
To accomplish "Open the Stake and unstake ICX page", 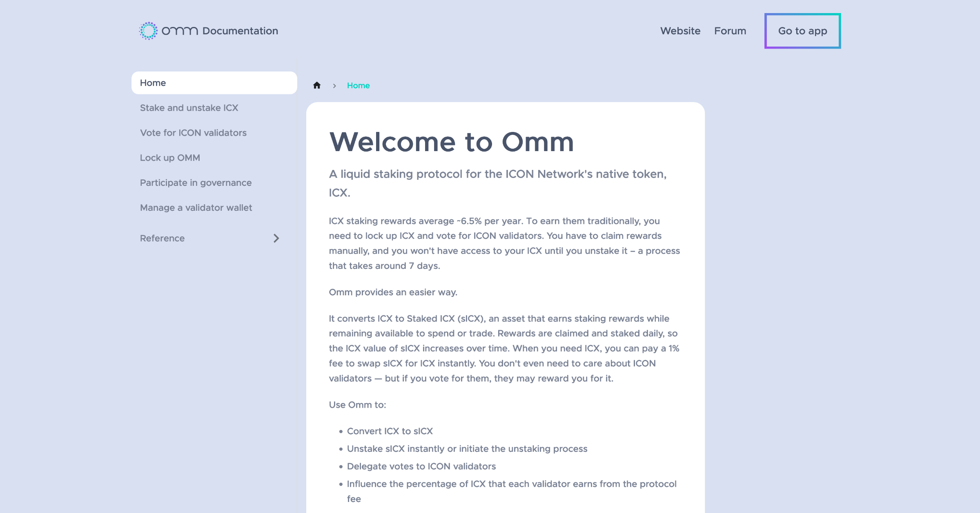I will [x=189, y=107].
